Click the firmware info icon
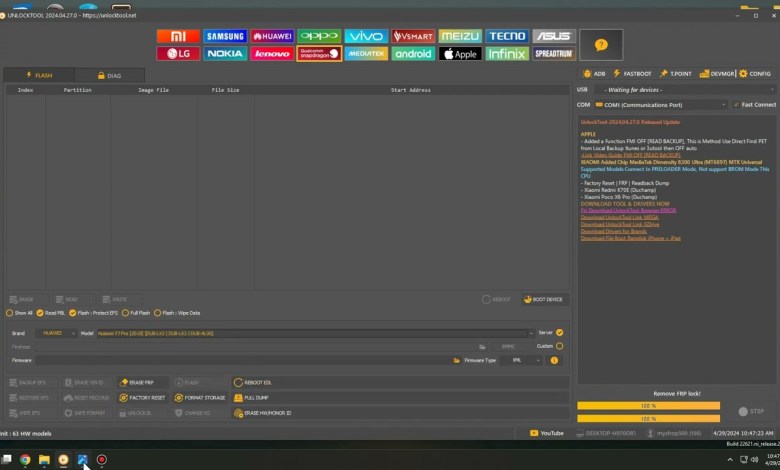The width and height of the screenshot is (780, 470). 554,360
